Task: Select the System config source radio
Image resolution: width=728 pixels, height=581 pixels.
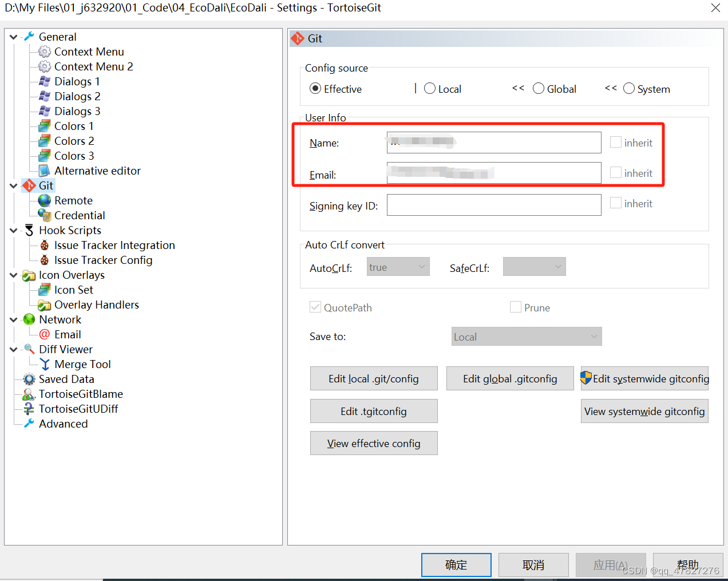Action: coord(629,88)
